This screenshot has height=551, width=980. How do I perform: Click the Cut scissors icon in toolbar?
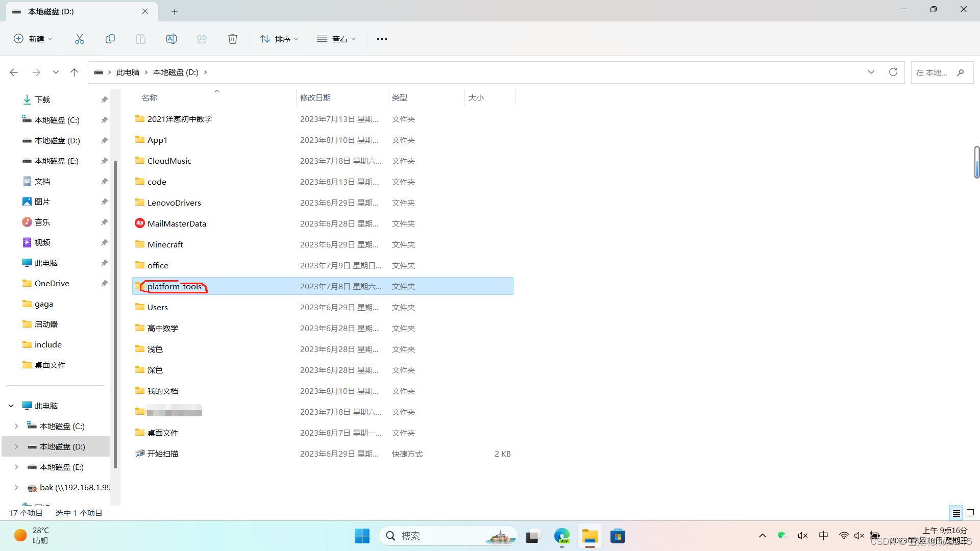(x=80, y=39)
